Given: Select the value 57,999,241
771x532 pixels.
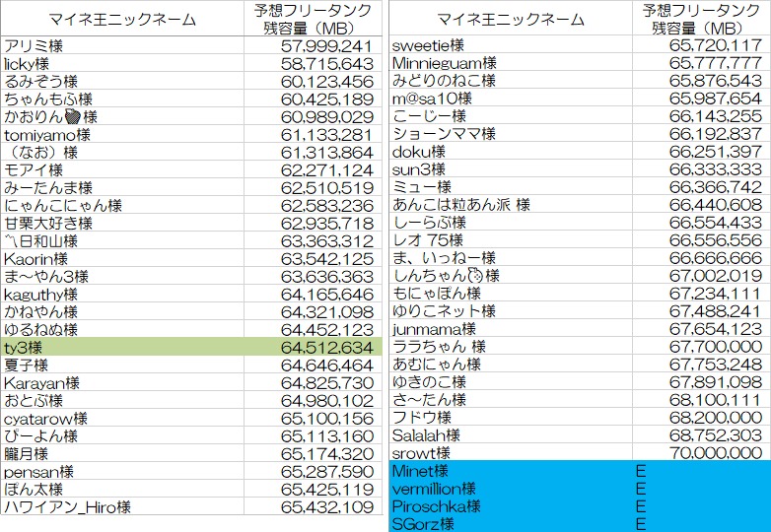Looking at the screenshot, I should (x=326, y=46).
